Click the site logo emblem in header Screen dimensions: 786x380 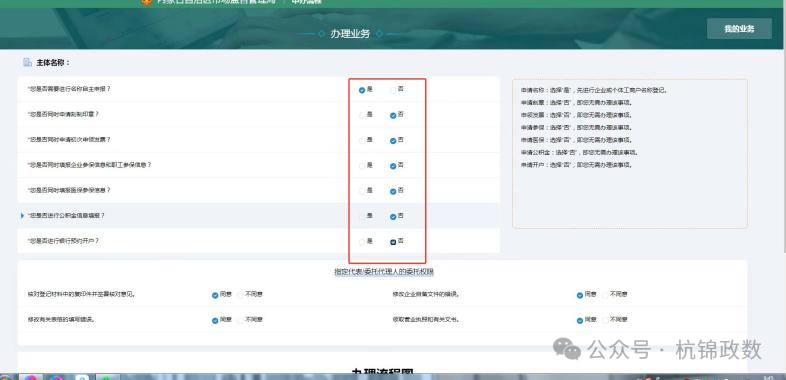point(146,2)
